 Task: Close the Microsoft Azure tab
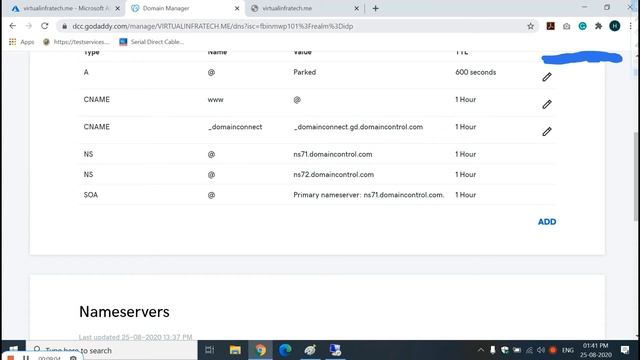point(117,8)
